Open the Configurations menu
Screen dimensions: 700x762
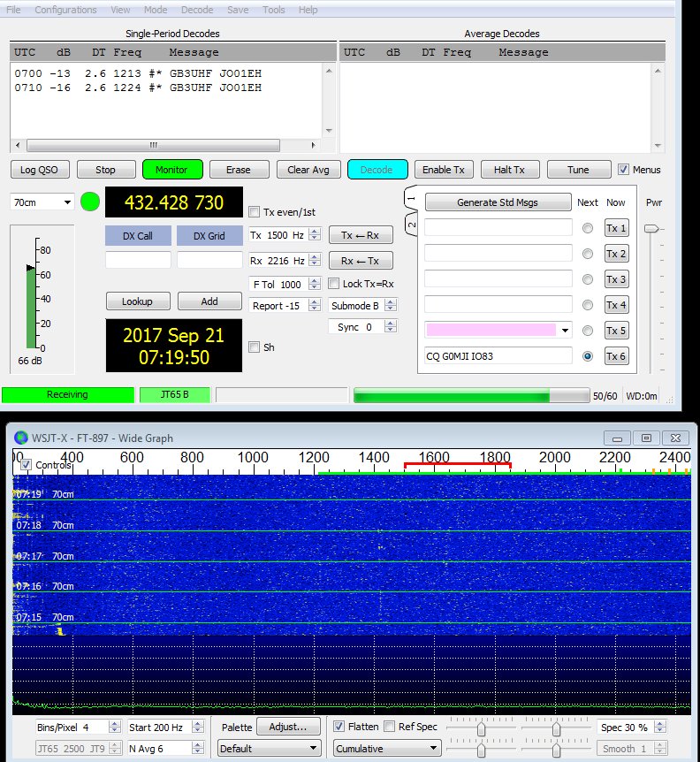tap(65, 10)
